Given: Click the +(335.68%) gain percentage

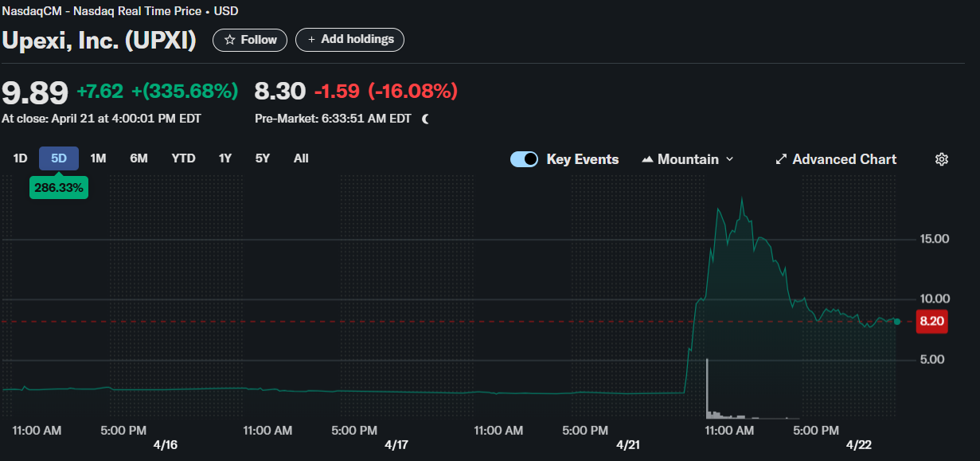Looking at the screenshot, I should pos(185,92).
